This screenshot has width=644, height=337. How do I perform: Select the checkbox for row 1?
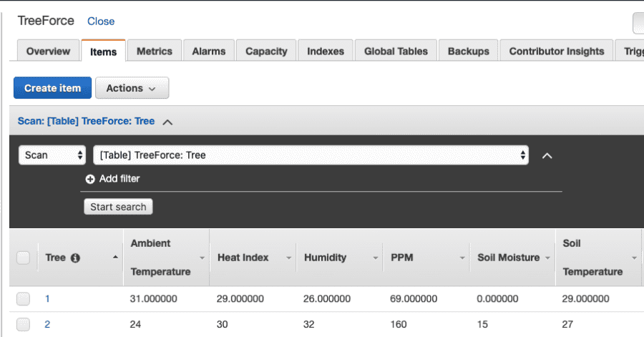(23, 299)
